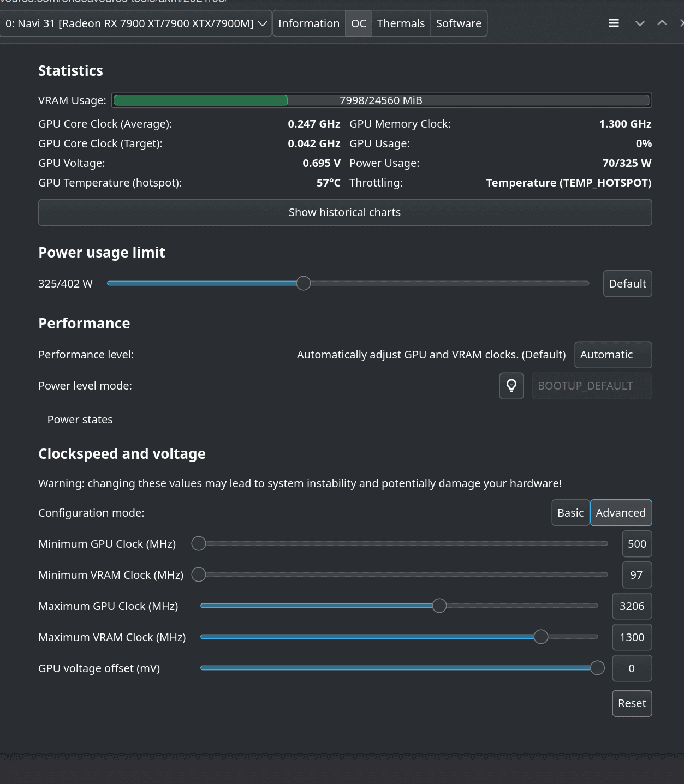Screen dimensions: 684x784
Task: Click the Maximum VRAM Clock value field
Action: tap(632, 637)
